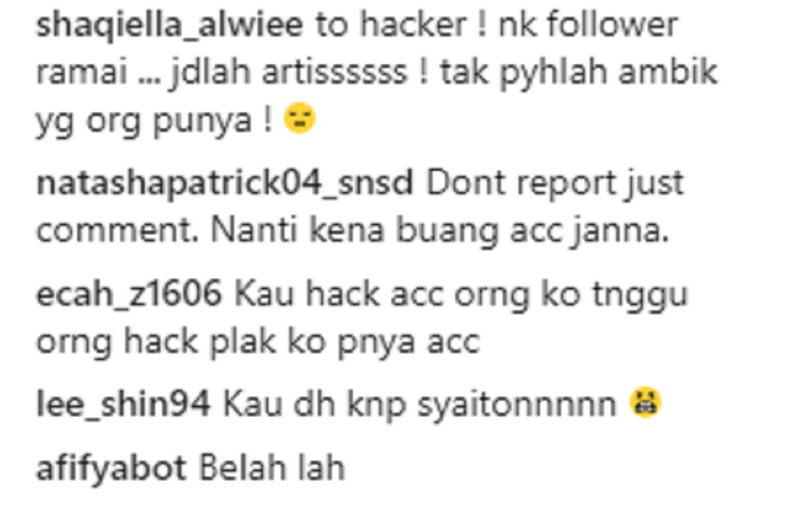Click the crying emoji after 'syaitonnnnn'
Viewport: 812px width, 510px height.
click(x=645, y=402)
